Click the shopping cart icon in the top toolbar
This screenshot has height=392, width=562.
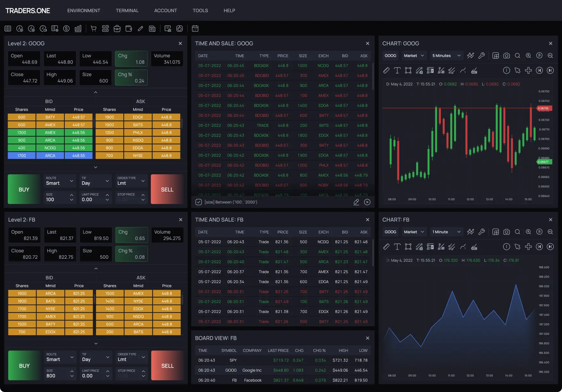[x=94, y=29]
